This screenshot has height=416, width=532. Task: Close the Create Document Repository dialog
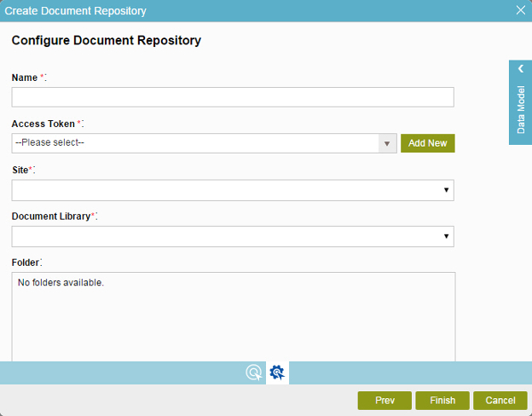tap(520, 10)
